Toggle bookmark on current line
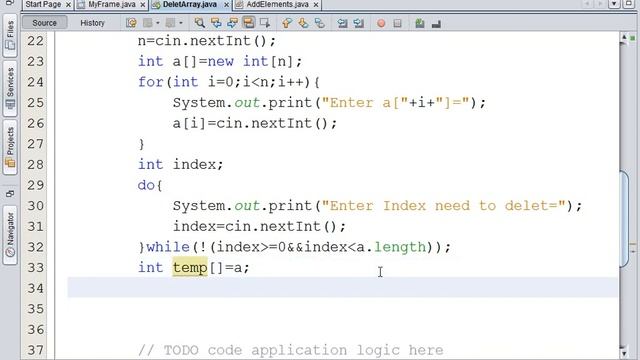Screen dimensions: 640x360 click(320, 23)
